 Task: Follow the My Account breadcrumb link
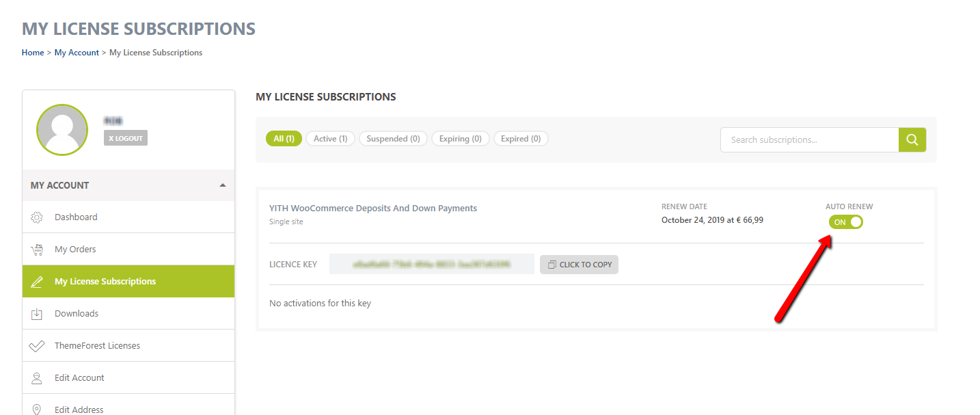(x=77, y=53)
